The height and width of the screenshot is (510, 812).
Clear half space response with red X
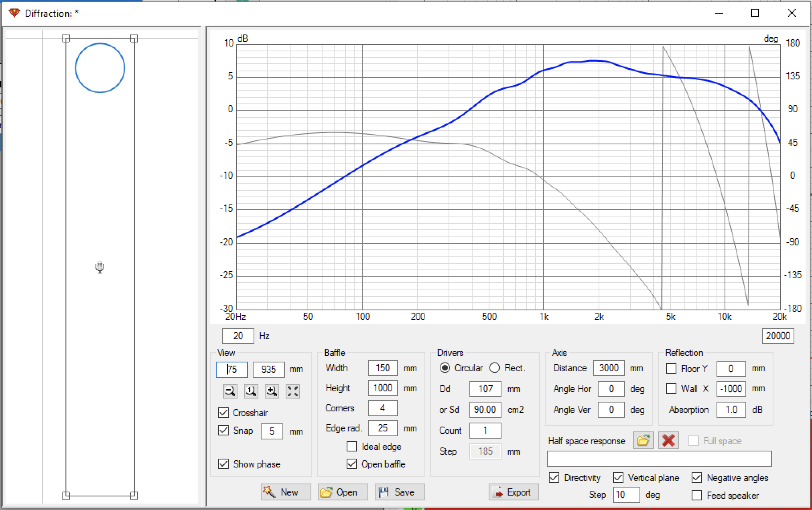(x=668, y=441)
